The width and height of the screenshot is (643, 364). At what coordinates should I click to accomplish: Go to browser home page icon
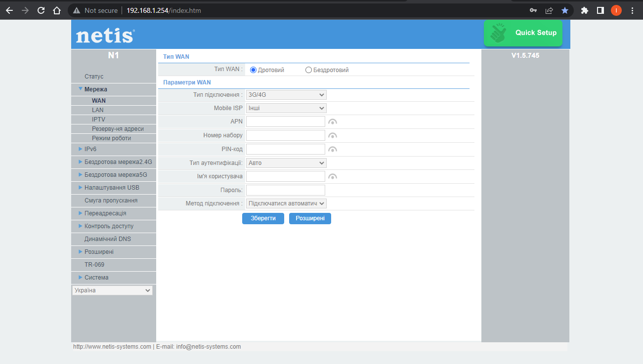[x=57, y=10]
